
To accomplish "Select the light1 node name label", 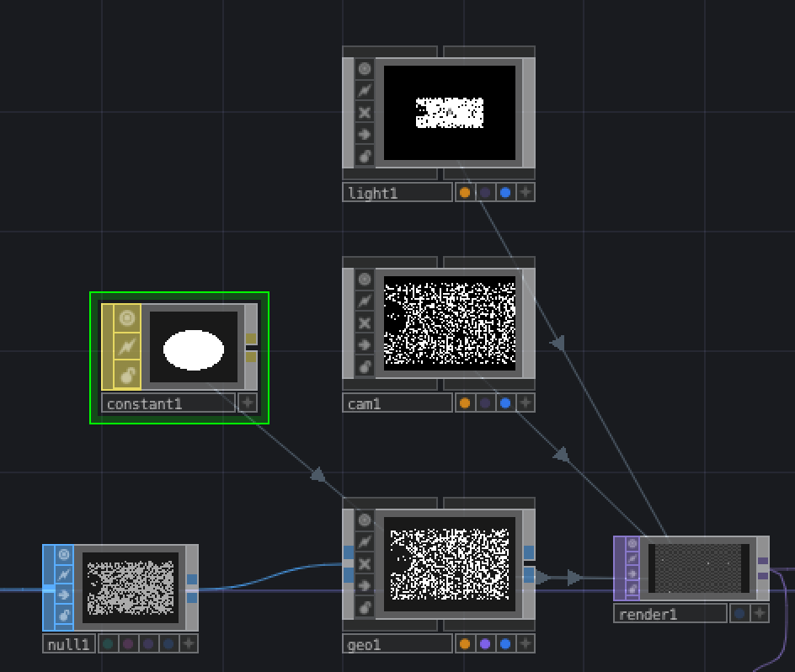I will point(397,193).
